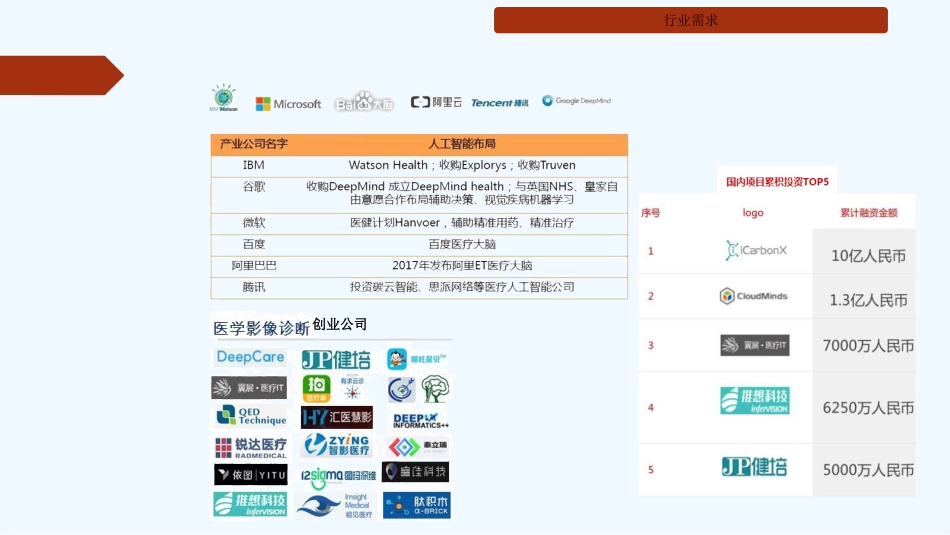
Task: Select the QED Technique logo
Action: [x=251, y=416]
